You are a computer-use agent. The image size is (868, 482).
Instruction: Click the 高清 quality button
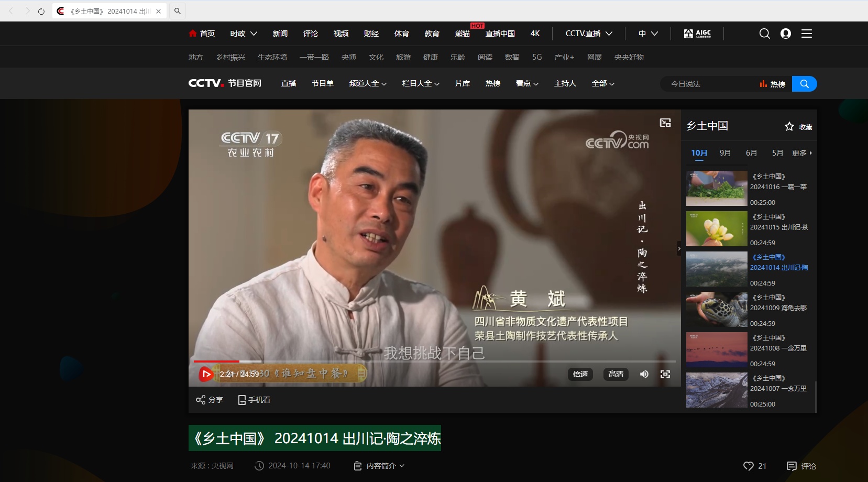(x=615, y=374)
